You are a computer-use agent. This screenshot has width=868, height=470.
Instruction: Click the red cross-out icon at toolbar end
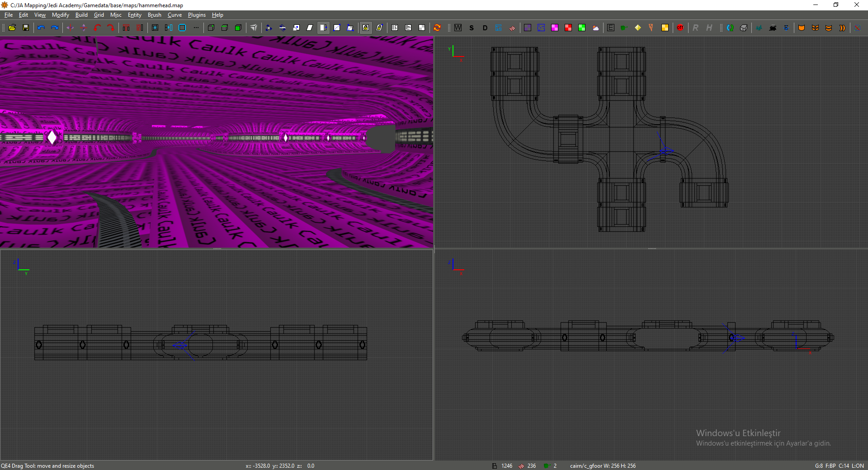pos(857,28)
